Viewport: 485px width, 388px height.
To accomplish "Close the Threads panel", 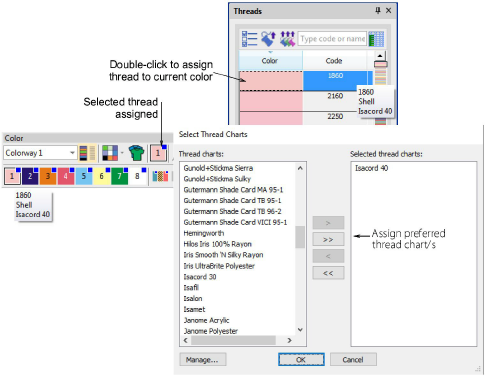I will pos(388,11).
